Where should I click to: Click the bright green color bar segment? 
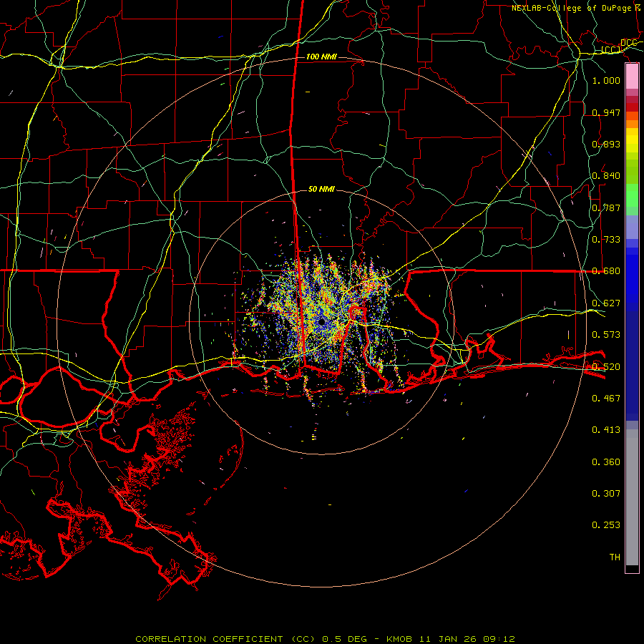pyautogui.click(x=632, y=195)
